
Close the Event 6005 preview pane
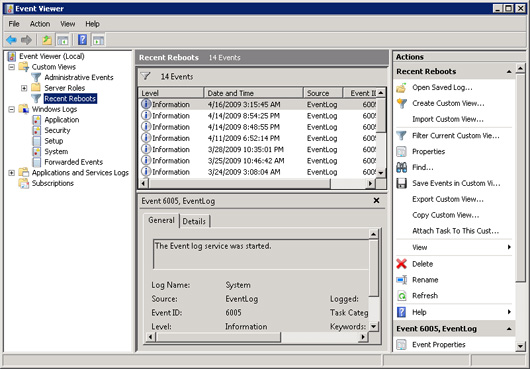click(x=376, y=200)
